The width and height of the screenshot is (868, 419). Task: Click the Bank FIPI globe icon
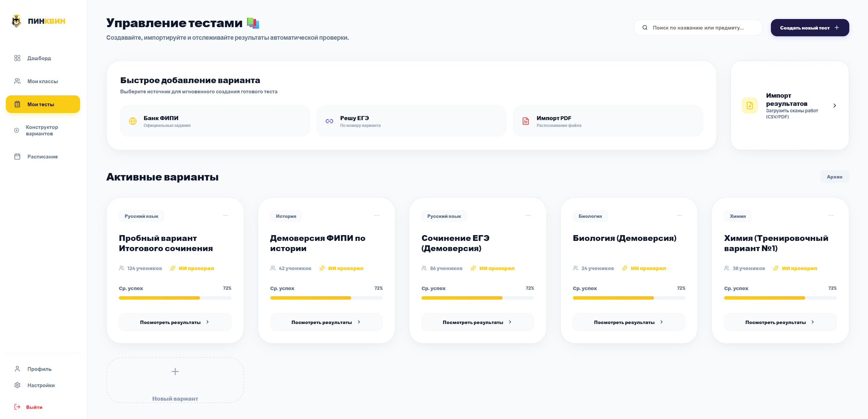pos(133,121)
